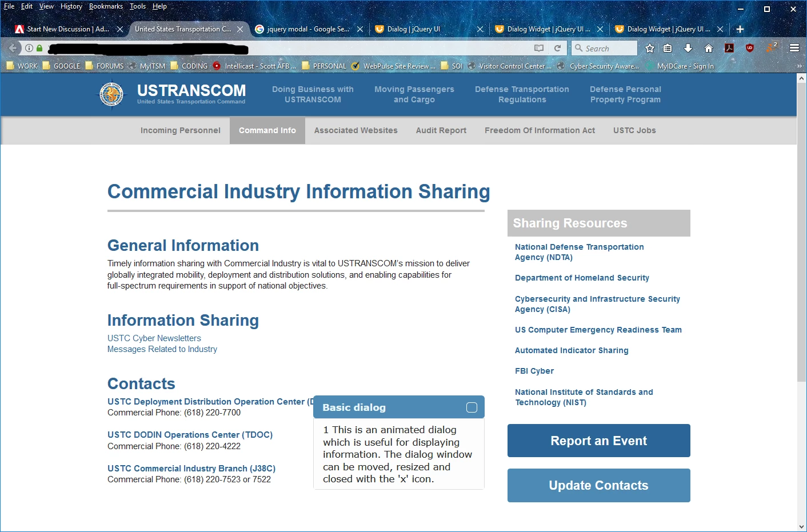807x532 pixels.
Task: Open the View menu
Action: pyautogui.click(x=46, y=6)
